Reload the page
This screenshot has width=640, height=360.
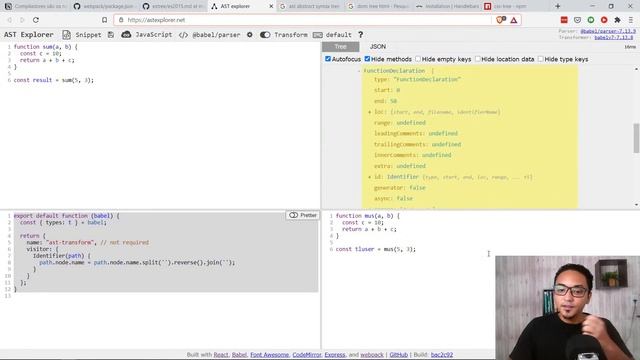tap(36, 20)
